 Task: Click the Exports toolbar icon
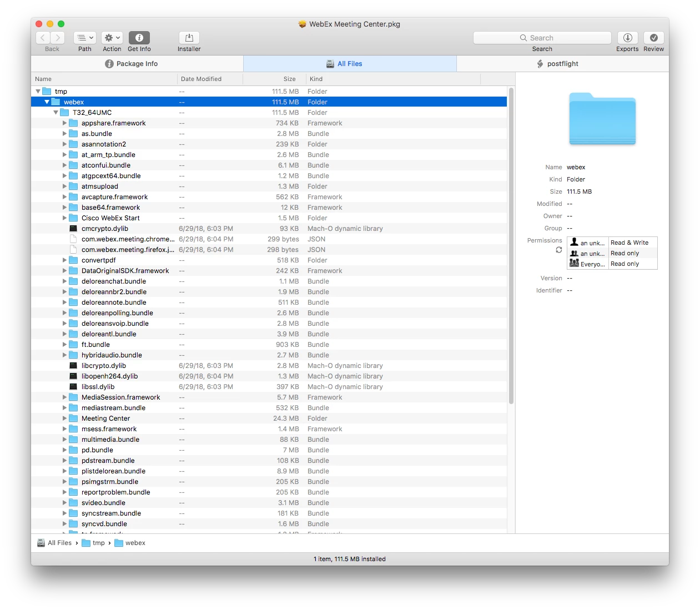coord(627,38)
